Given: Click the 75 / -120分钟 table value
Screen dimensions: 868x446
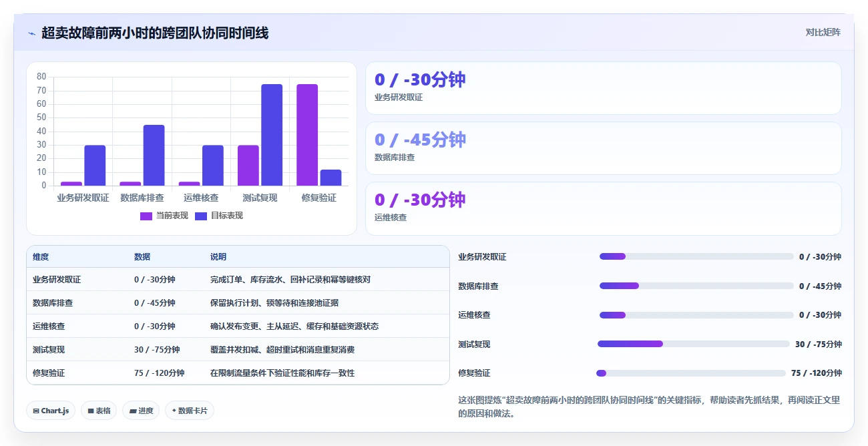Looking at the screenshot, I should pyautogui.click(x=159, y=373).
